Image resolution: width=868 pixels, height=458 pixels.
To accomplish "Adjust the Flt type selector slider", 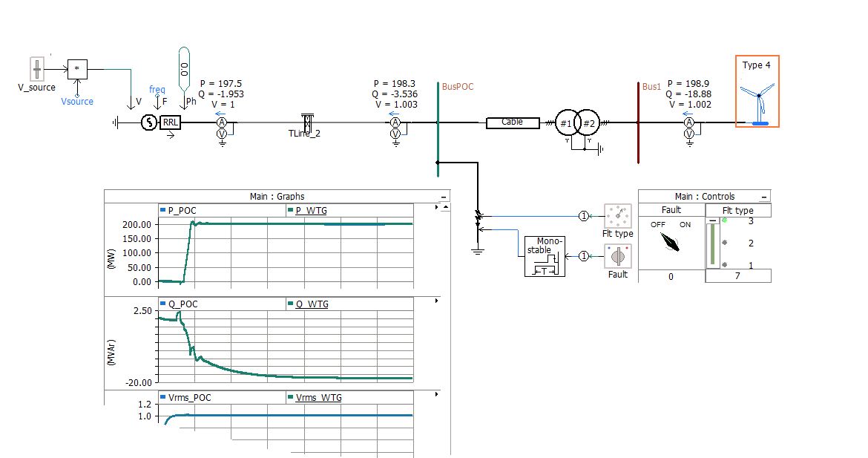I will pyautogui.click(x=713, y=243).
